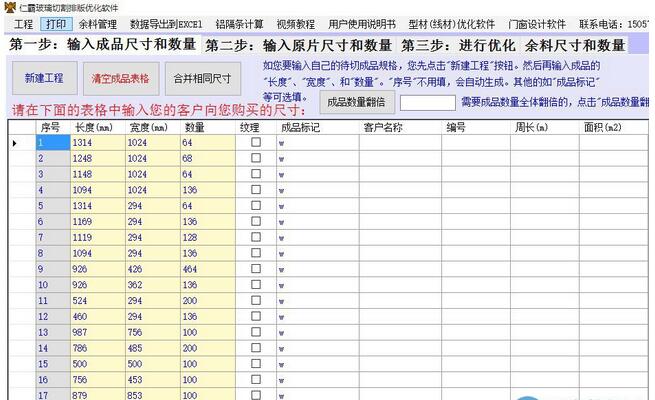Image resolution: width=655 pixels, height=400 pixels.
Task: Toggle 纹理 checkbox in row 1
Action: 256,142
